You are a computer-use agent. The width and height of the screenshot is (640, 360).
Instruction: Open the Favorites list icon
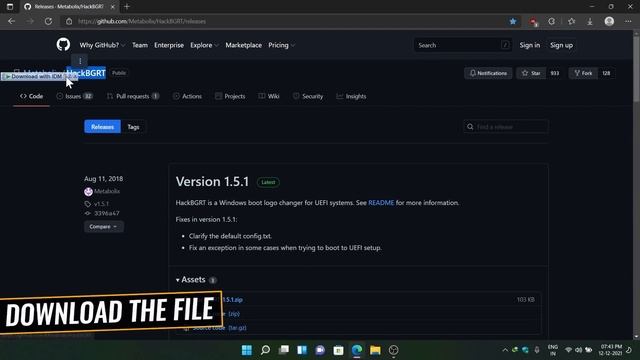pos(571,21)
